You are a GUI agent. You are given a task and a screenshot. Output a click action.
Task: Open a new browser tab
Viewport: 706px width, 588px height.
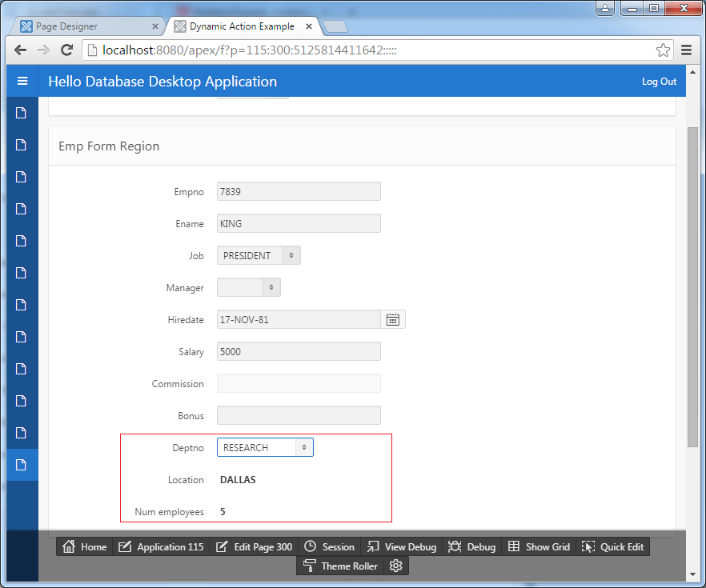pos(335,27)
